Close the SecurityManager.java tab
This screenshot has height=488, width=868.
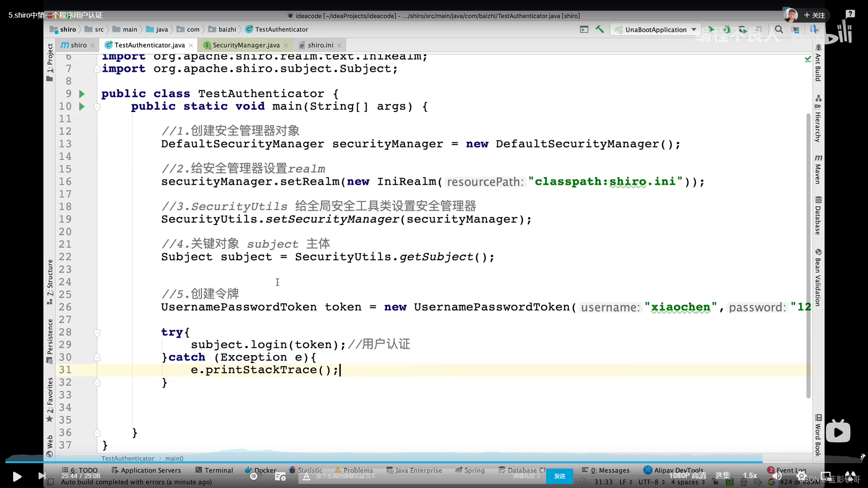286,45
